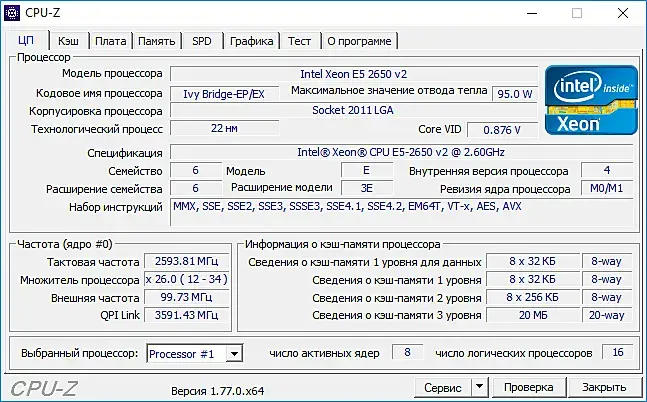The width and height of the screenshot is (647, 402).
Task: Open the Графика tab
Action: 251,41
